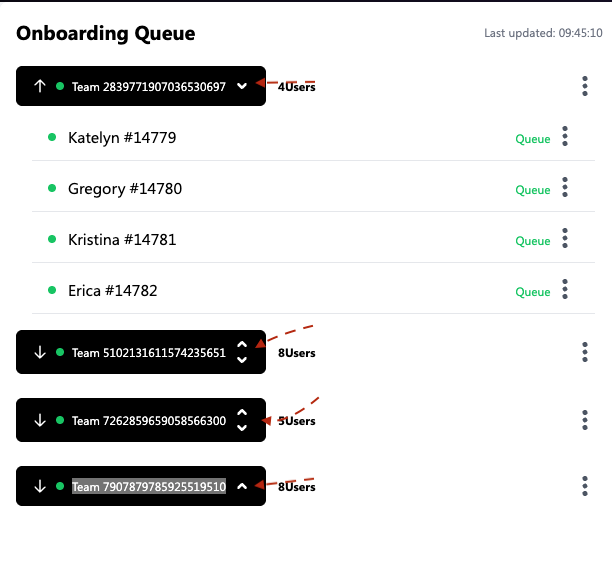The image size is (612, 580).
Task: Click down arrow on Team 5102131611574235651
Action: pyautogui.click(x=40, y=352)
